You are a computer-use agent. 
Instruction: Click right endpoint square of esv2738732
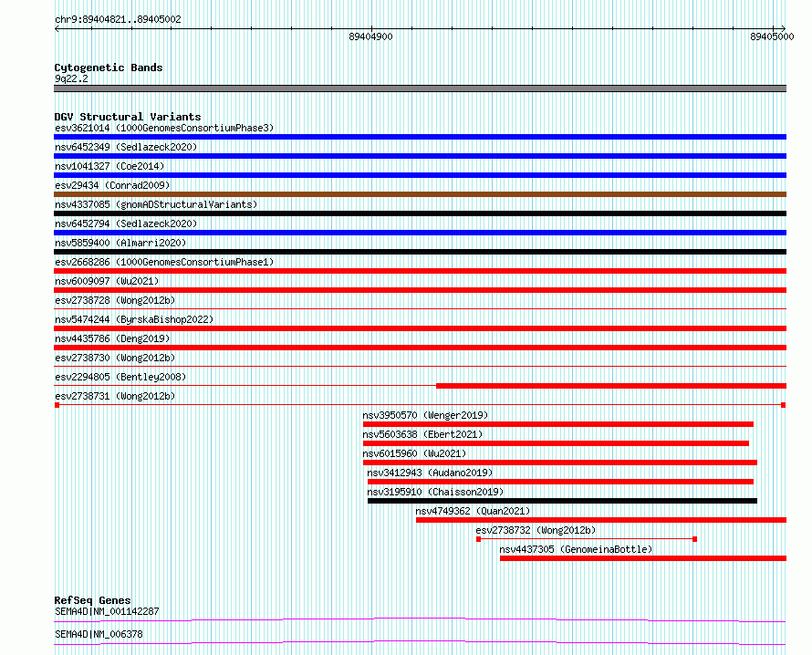pos(695,539)
